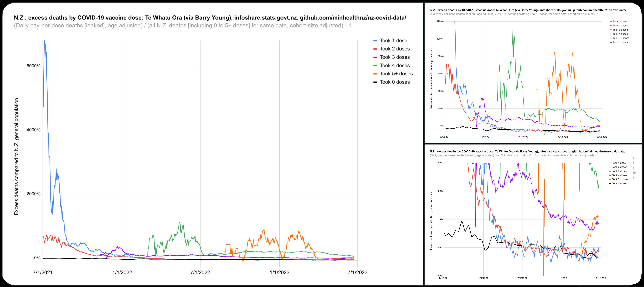The height and width of the screenshot is (287, 644).
Task: Click the gray subtitle of the large chart
Action: pyautogui.click(x=183, y=25)
